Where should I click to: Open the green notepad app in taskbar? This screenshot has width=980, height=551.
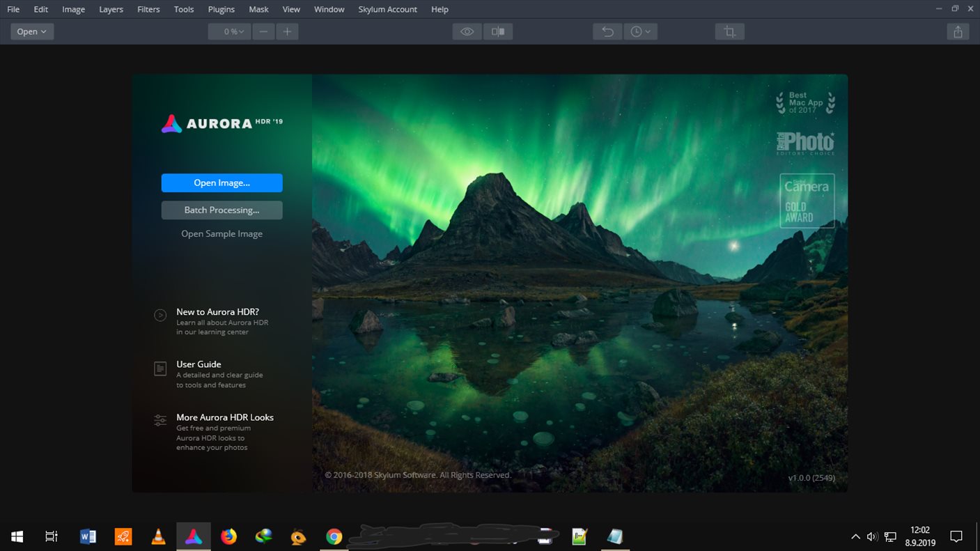pos(579,536)
